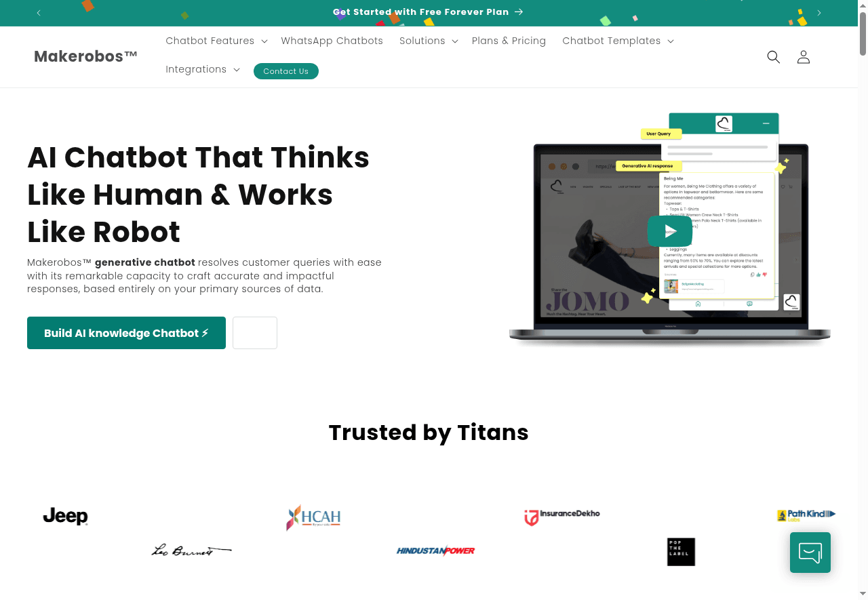
Task: Select WhatsApp Chatbots in the navigation
Action: 332,41
